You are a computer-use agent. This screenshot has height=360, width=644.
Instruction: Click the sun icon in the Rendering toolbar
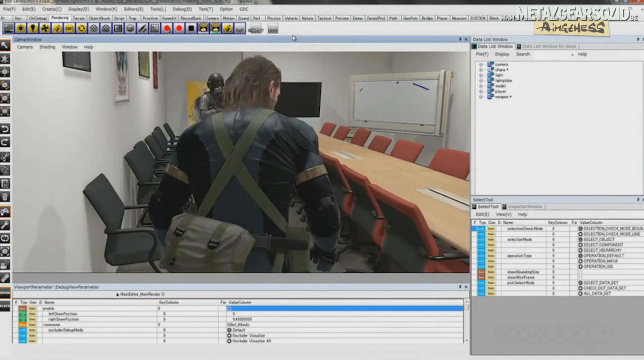[x=21, y=28]
